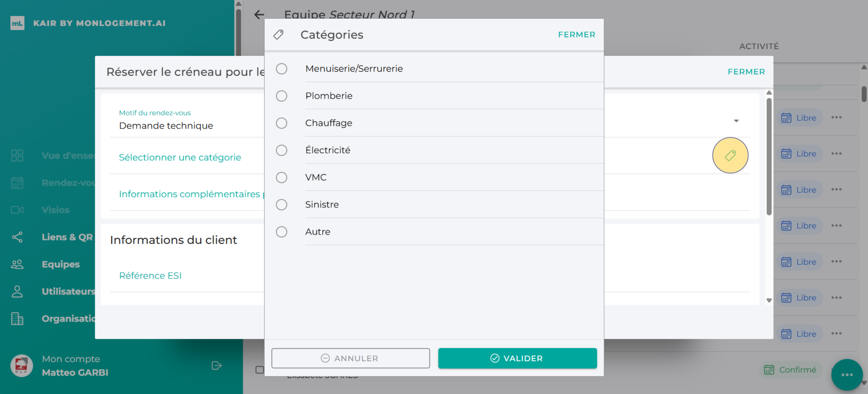
Task: Click the back arrow next to Equipe title
Action: (259, 15)
